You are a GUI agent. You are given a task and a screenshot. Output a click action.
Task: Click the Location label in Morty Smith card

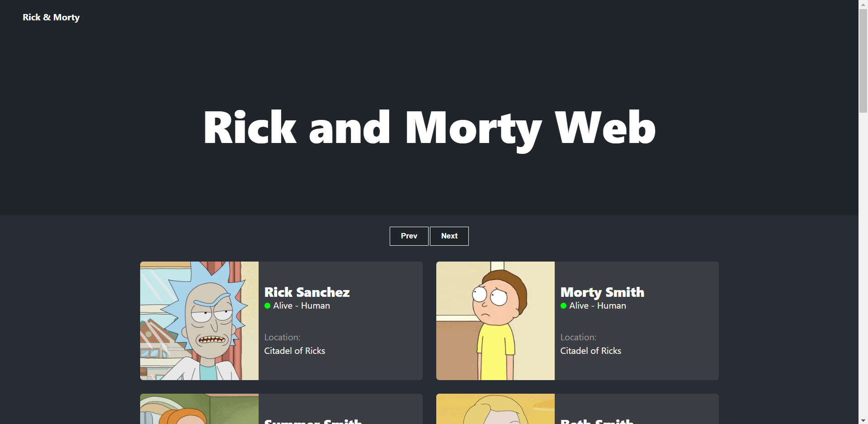point(578,338)
